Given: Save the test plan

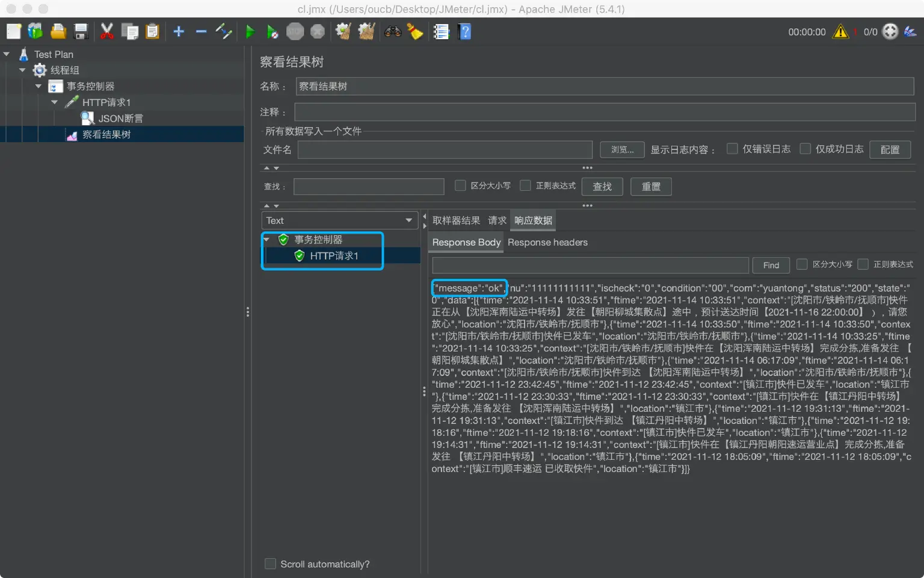Looking at the screenshot, I should [81, 31].
